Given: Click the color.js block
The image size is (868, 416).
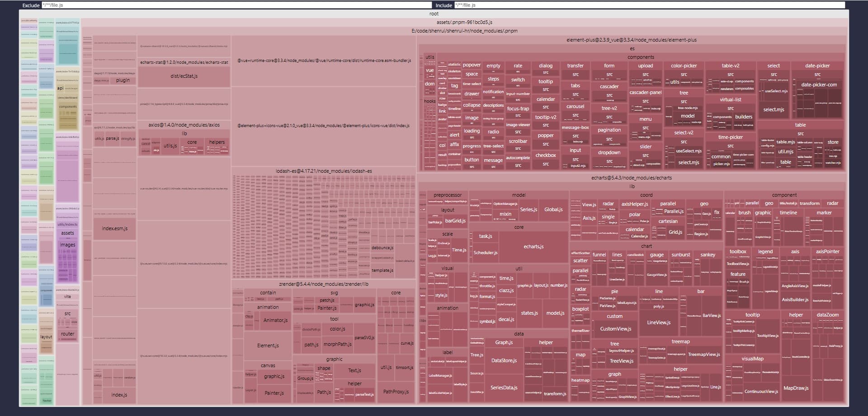Looking at the screenshot, I should (x=337, y=329).
